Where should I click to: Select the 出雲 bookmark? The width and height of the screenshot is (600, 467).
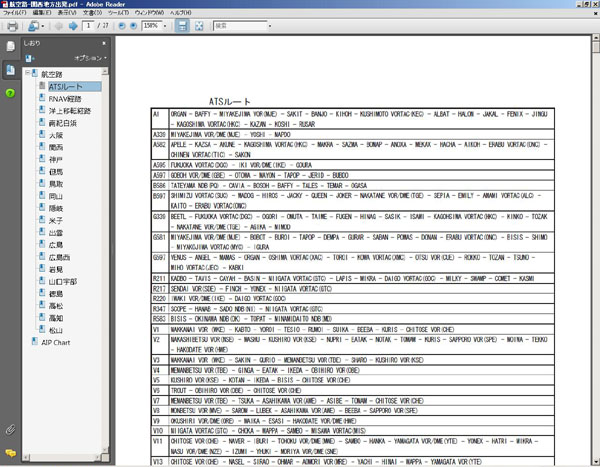pos(56,233)
